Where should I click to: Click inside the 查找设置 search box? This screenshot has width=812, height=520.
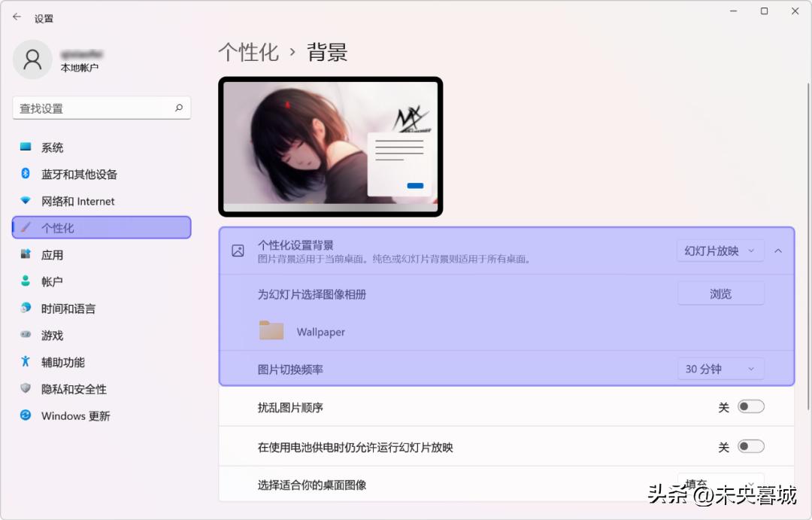(101, 108)
